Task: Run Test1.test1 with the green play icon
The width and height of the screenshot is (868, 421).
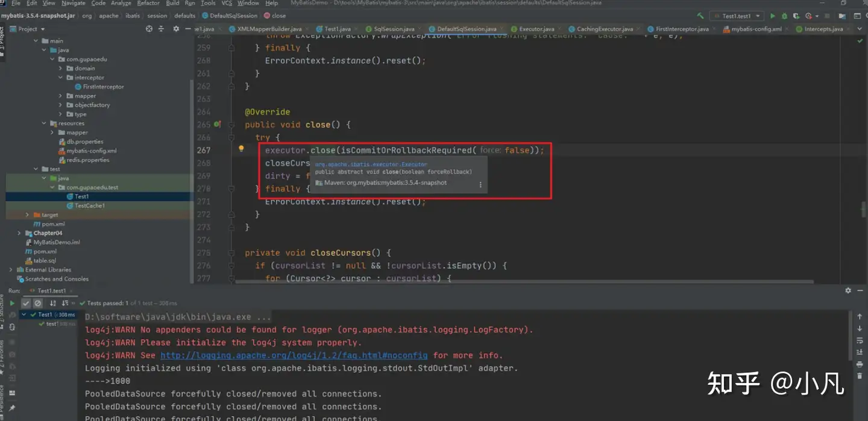Action: click(773, 16)
